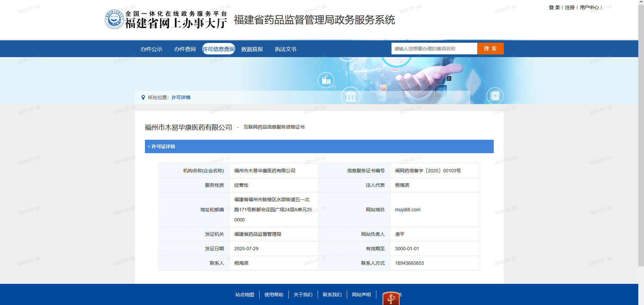Open the 执法文书 menu item
The height and width of the screenshot is (305, 644).
[285, 49]
